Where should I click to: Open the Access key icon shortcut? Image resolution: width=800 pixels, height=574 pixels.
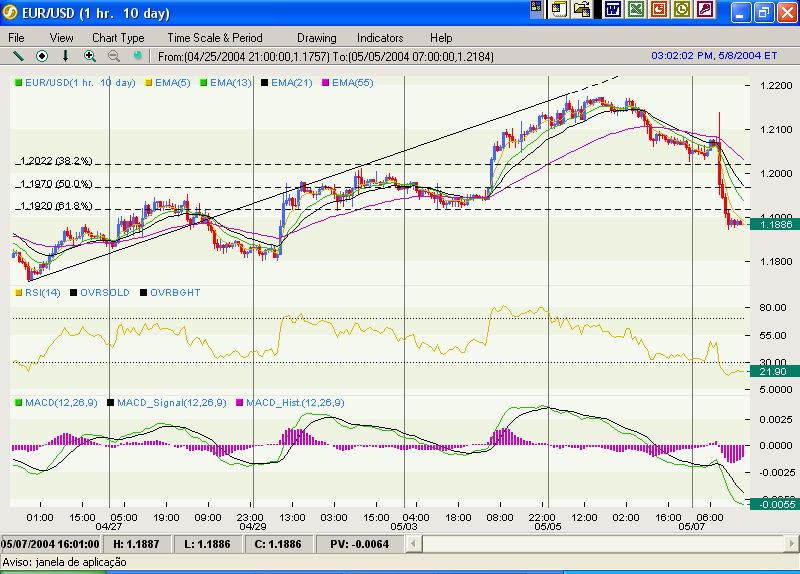(x=706, y=9)
